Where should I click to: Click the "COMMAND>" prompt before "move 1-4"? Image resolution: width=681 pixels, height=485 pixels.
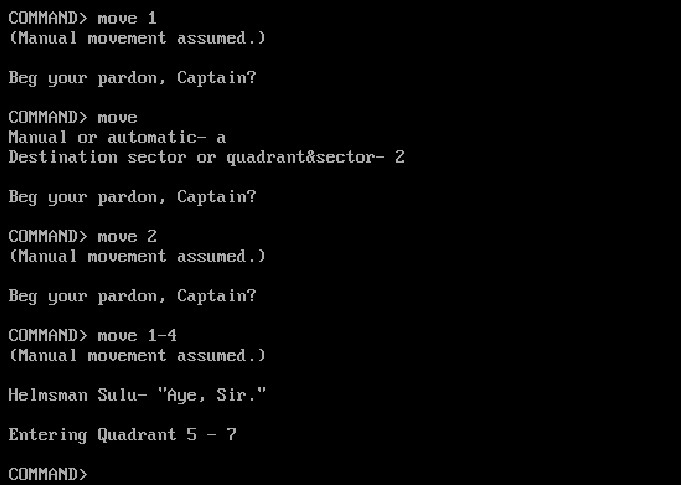(48, 335)
